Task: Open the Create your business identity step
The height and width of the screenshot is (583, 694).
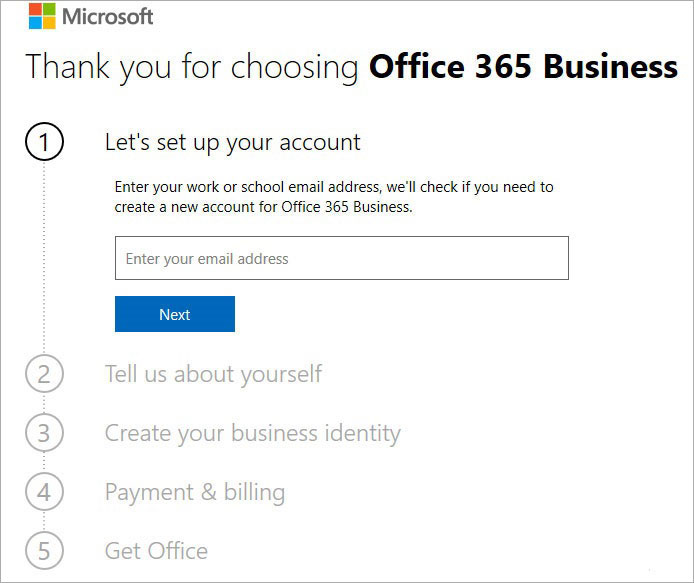Action: coord(253,433)
